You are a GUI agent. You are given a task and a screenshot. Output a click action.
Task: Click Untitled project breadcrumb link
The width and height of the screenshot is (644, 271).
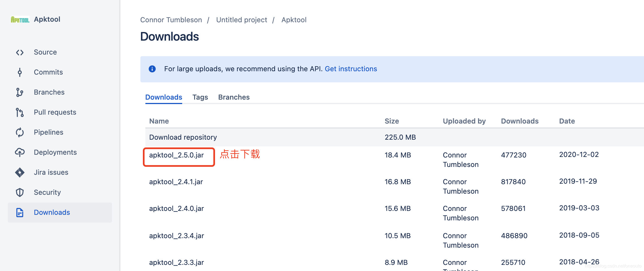(x=241, y=20)
